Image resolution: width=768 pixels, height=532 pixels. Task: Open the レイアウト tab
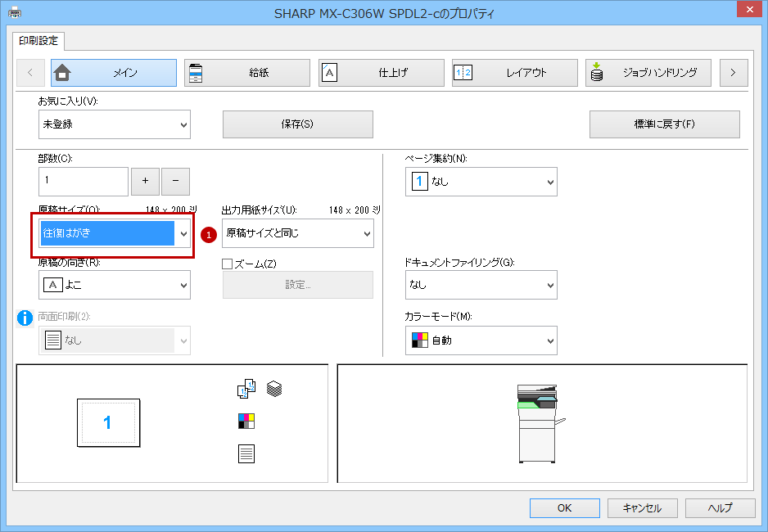pyautogui.click(x=515, y=73)
